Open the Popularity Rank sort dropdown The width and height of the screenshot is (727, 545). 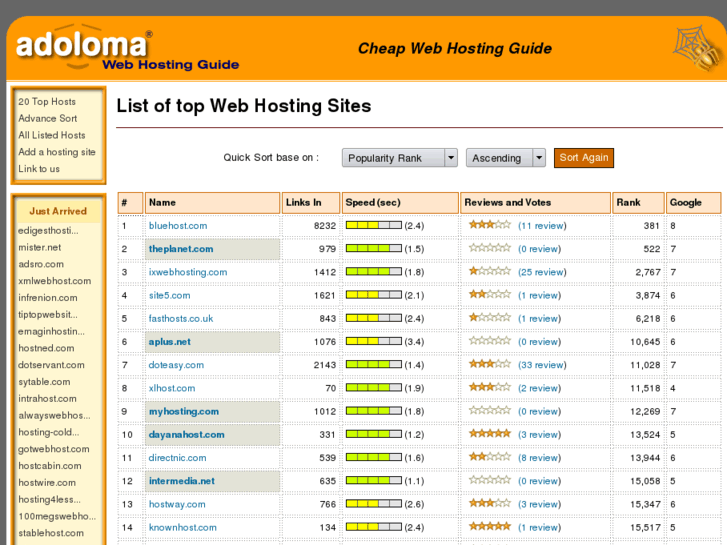400,158
